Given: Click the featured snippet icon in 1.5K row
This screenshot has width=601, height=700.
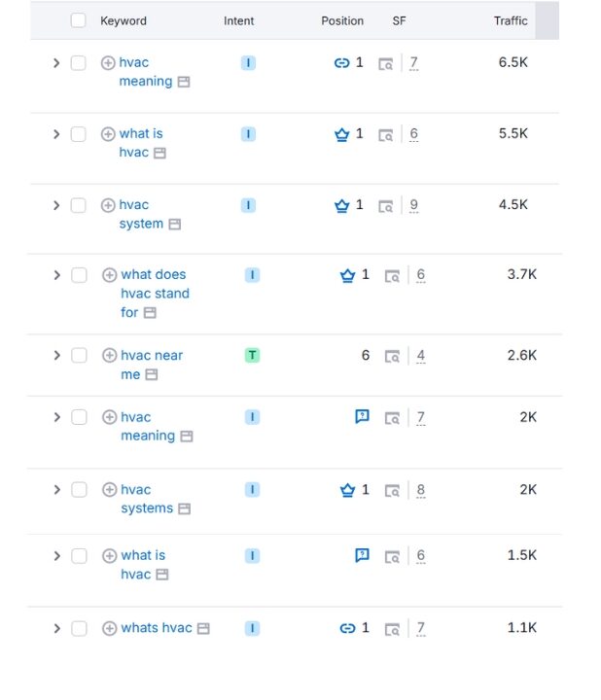Looking at the screenshot, I should [x=362, y=555].
